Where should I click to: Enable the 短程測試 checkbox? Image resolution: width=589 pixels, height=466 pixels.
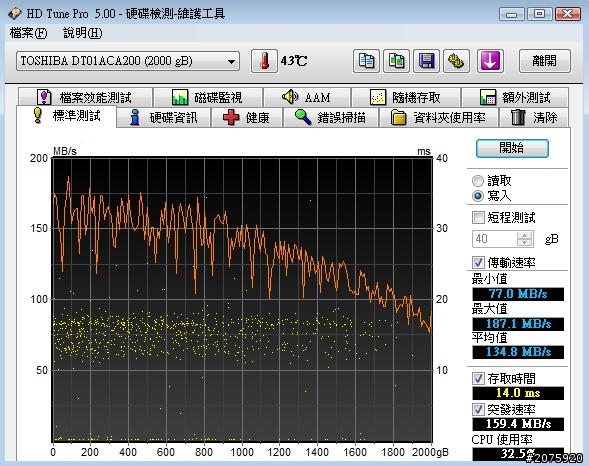478,217
